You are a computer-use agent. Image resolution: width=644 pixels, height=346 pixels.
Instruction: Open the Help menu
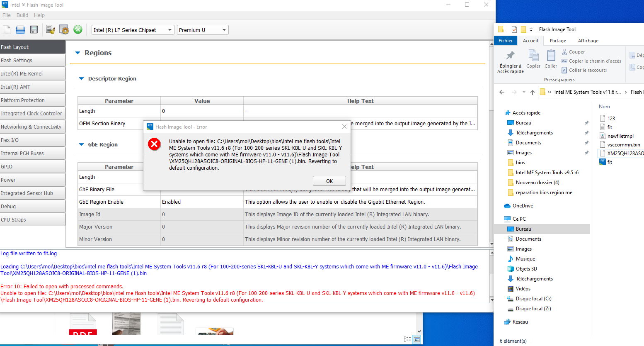click(x=39, y=15)
